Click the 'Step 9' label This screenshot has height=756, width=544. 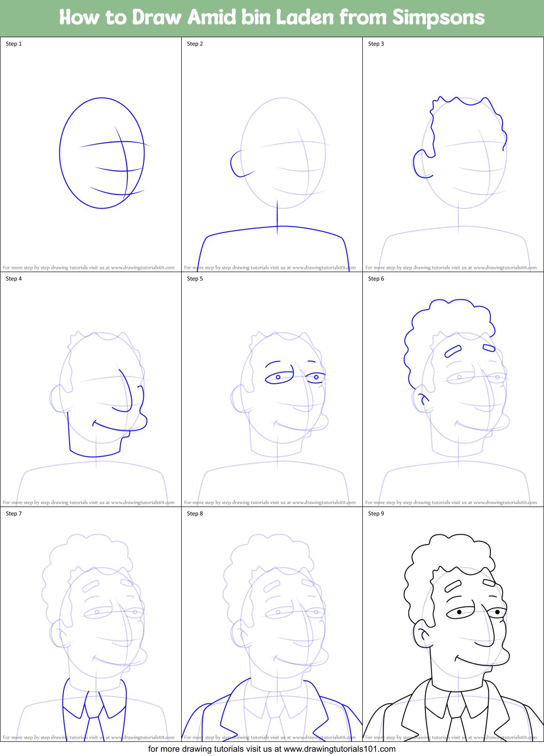point(376,514)
